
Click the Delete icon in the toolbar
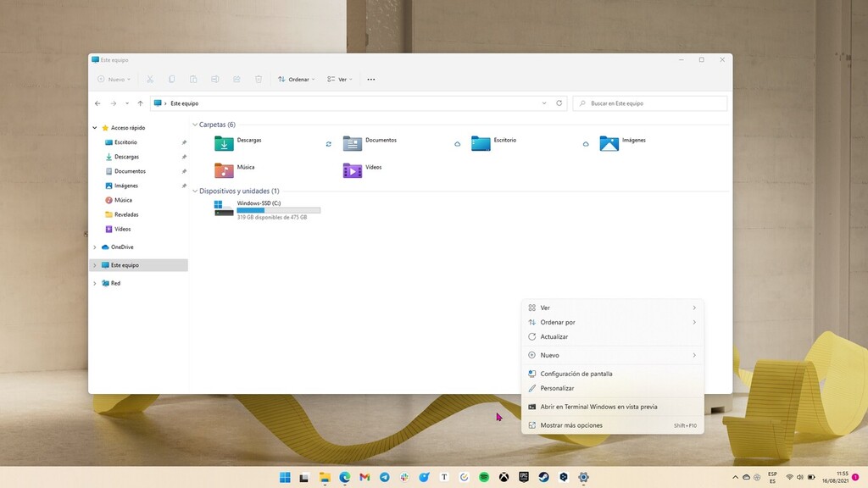(259, 79)
